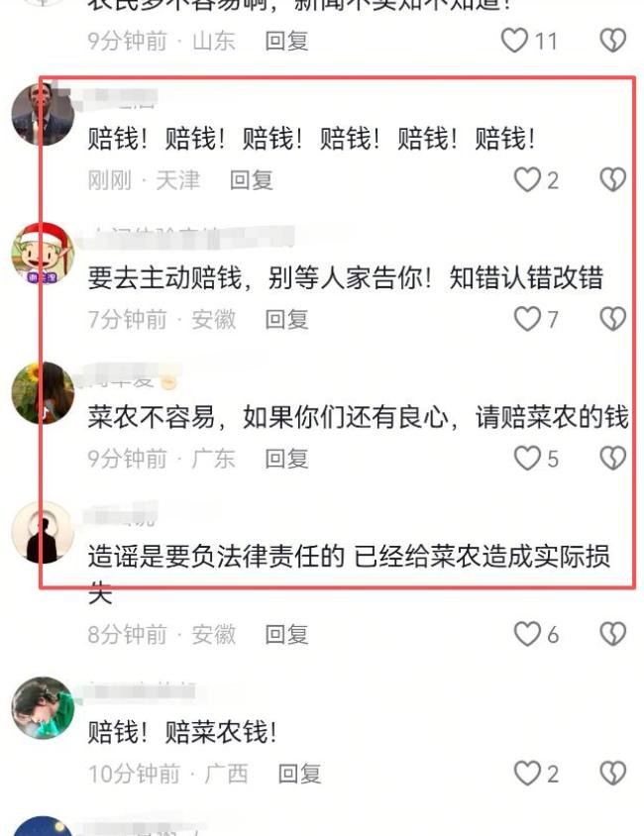The height and width of the screenshot is (836, 644).
Task: Reply to the 8分钟前 Anhui comment
Action: click(286, 635)
